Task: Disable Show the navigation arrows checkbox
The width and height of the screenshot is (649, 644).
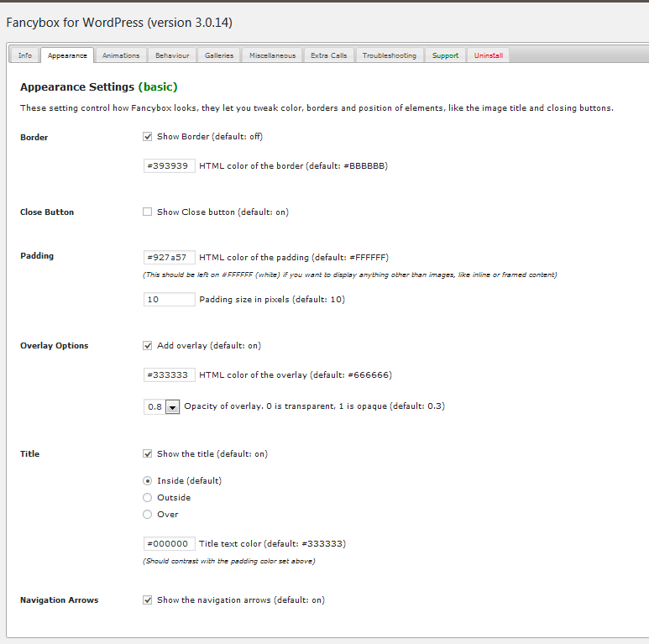Action: pos(148,599)
